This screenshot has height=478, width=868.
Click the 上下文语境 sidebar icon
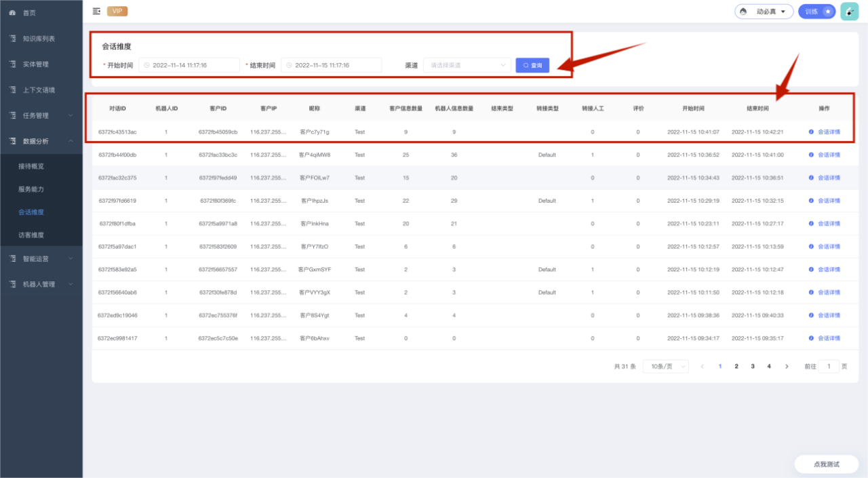tap(12, 90)
